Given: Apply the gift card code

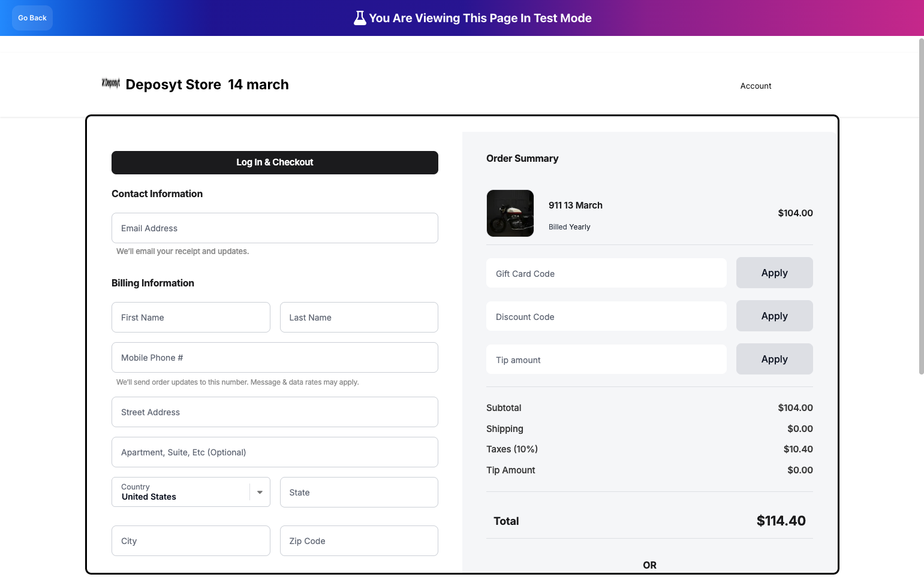Looking at the screenshot, I should tap(774, 273).
